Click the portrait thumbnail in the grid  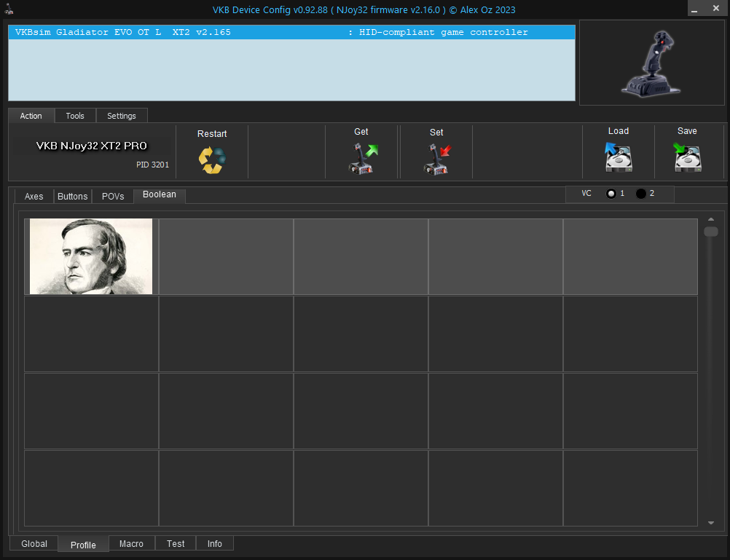point(91,256)
